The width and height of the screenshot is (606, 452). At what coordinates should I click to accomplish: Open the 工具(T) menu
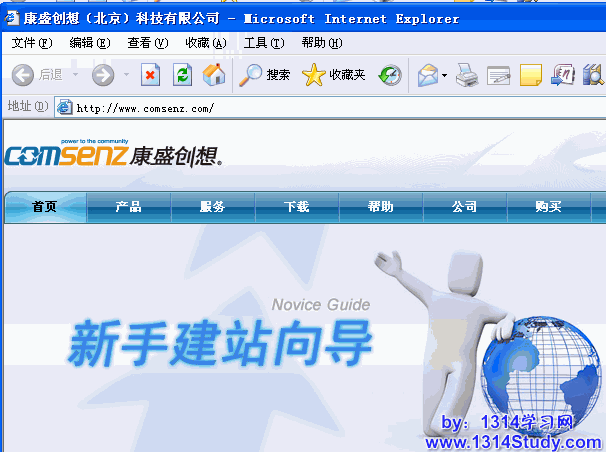[264, 43]
